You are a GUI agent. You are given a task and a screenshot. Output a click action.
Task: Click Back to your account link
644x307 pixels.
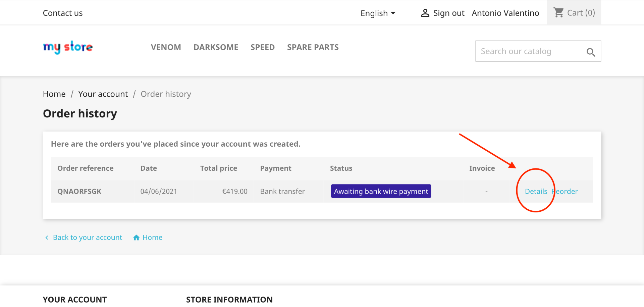coord(88,238)
